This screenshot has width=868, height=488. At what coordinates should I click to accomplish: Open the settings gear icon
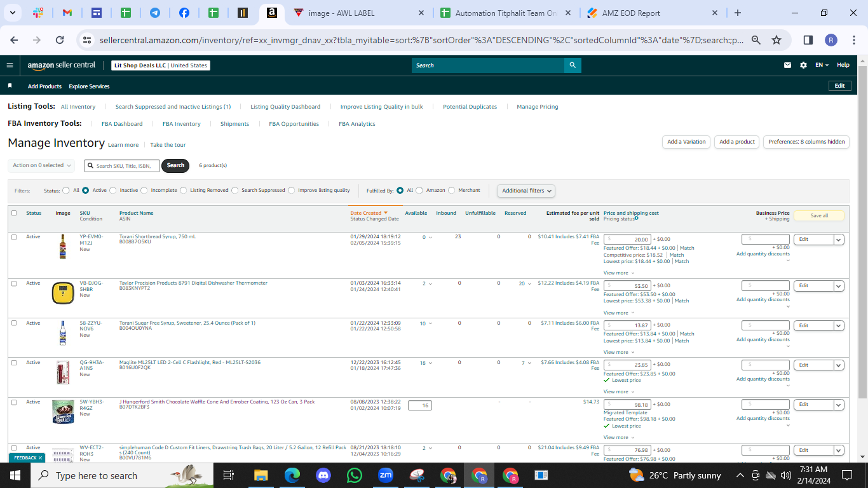[803, 65]
